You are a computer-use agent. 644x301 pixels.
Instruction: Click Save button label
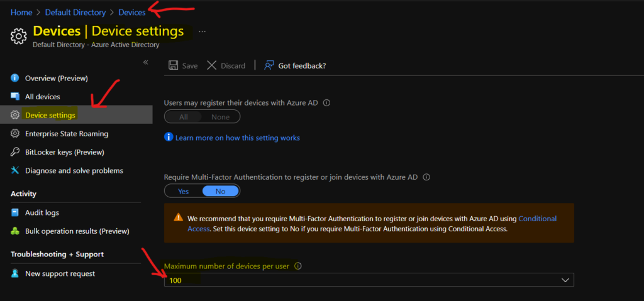(x=190, y=66)
